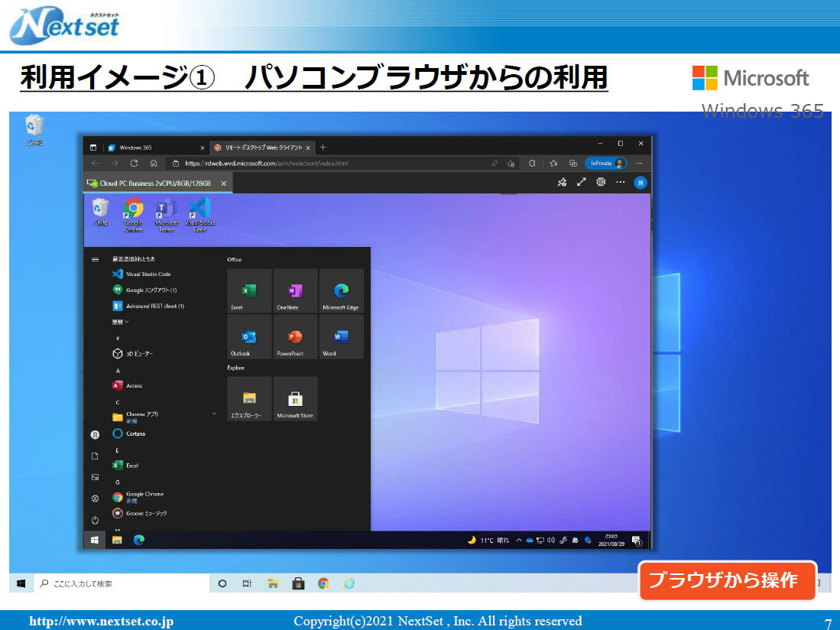Open a new browser tab
This screenshot has height=630, width=840.
323,148
